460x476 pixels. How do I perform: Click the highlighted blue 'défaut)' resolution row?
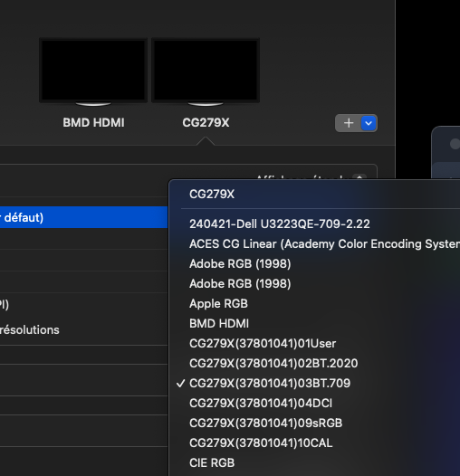84,217
